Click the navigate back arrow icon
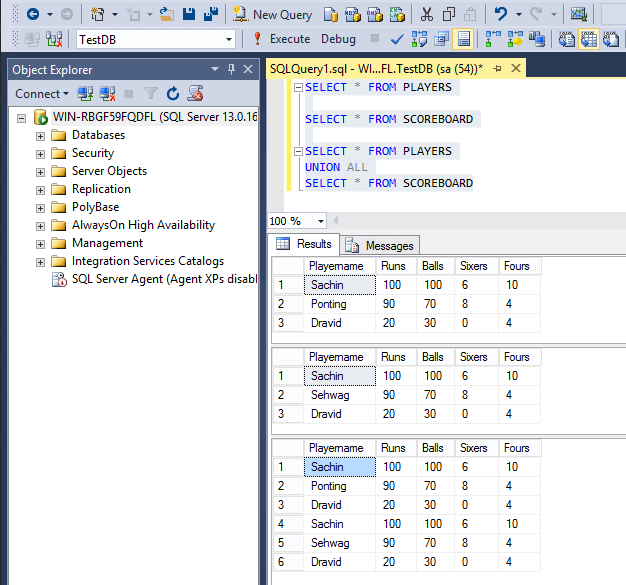626x585 pixels. pyautogui.click(x=33, y=15)
